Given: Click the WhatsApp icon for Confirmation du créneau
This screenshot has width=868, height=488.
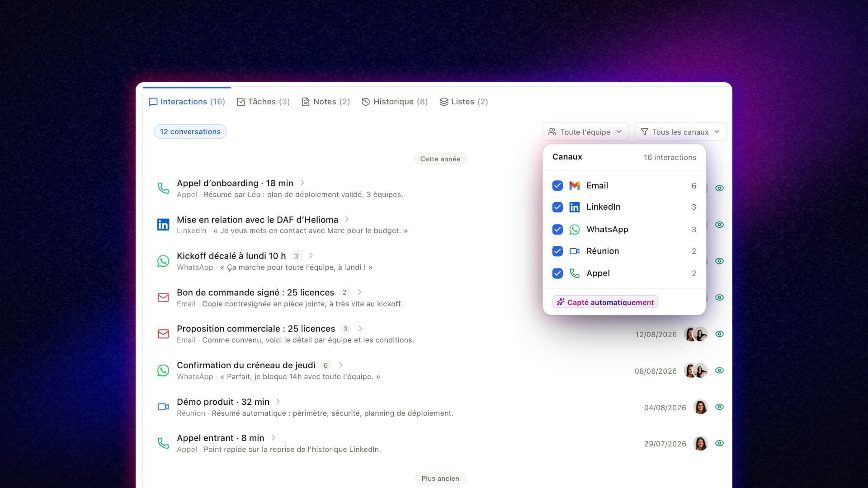Looking at the screenshot, I should [x=163, y=371].
